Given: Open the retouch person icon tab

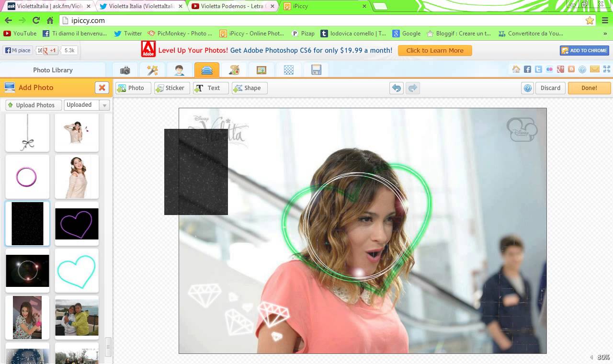Looking at the screenshot, I should click(180, 70).
